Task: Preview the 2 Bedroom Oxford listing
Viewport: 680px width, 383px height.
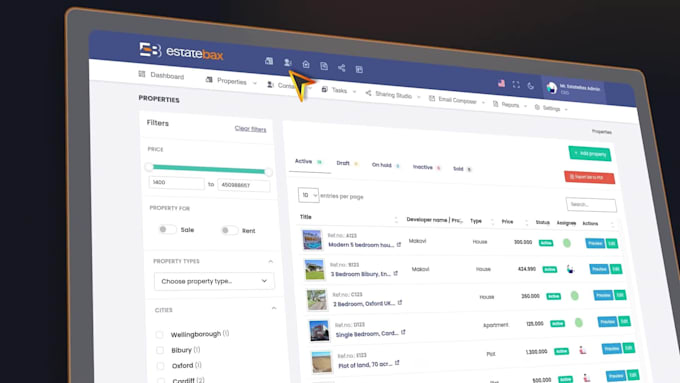Action: 603,295
